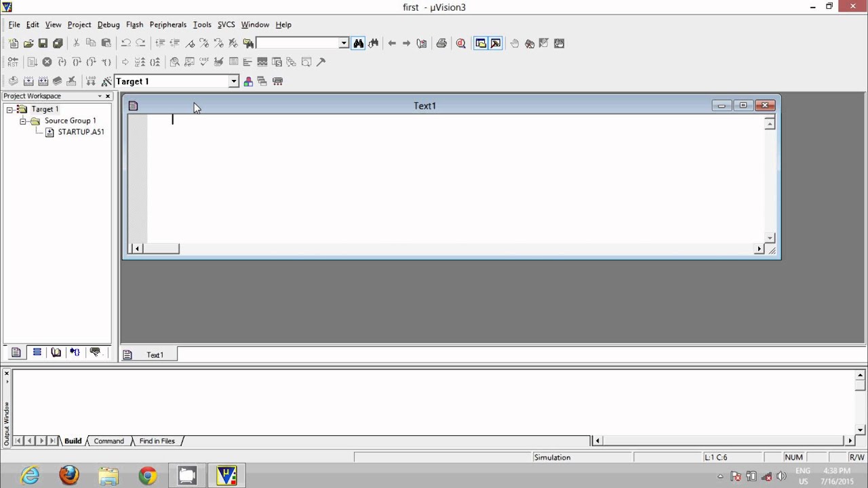Switch to the Build output tab
The width and height of the screenshot is (868, 488).
(x=73, y=441)
